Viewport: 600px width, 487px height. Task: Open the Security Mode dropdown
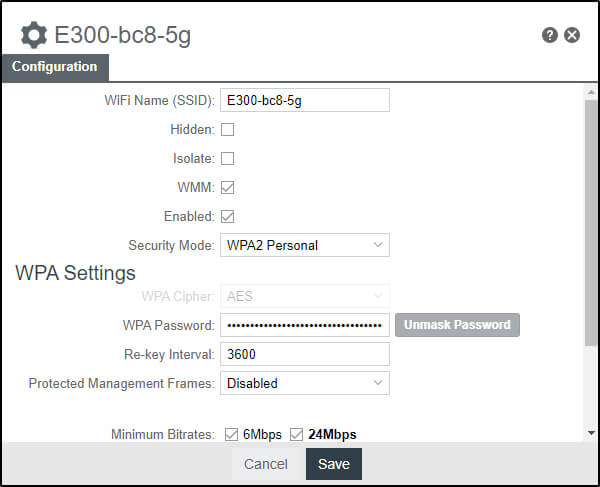tap(304, 245)
